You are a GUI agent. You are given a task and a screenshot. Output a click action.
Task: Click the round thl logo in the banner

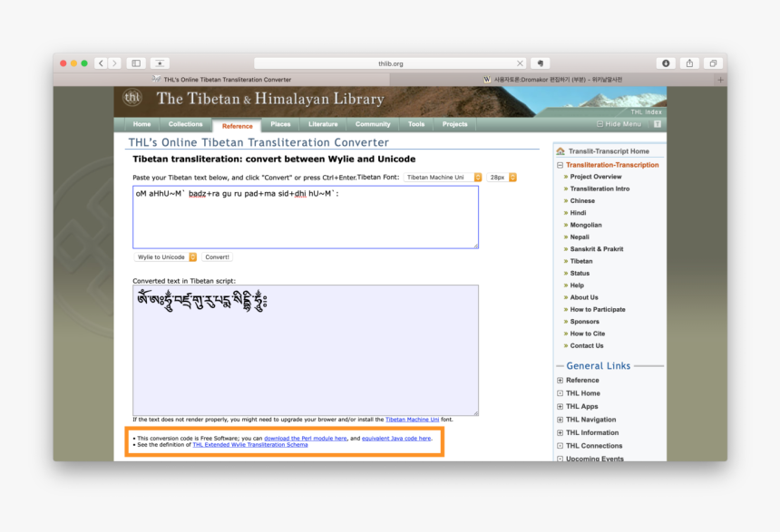point(132,98)
